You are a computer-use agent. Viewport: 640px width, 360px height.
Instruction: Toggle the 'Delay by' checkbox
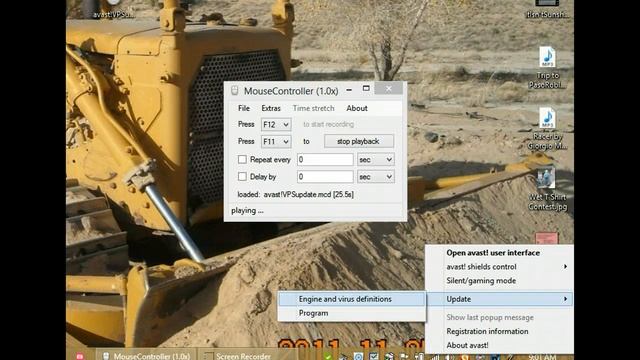(x=242, y=176)
